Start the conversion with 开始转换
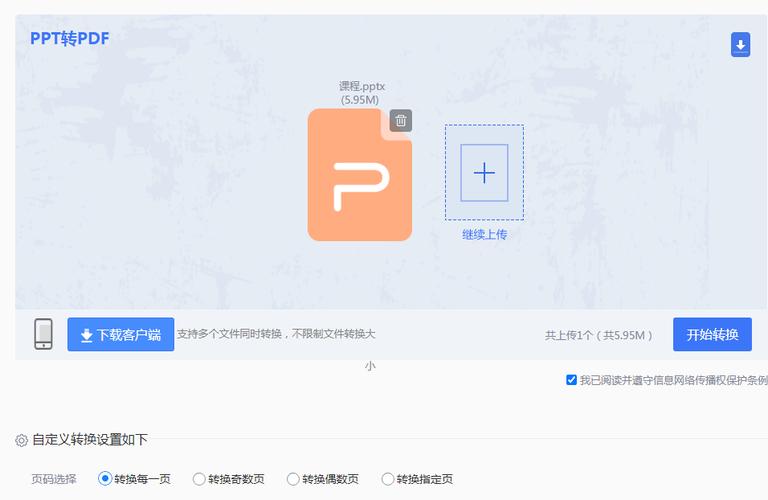This screenshot has height=500, width=768. [x=712, y=334]
